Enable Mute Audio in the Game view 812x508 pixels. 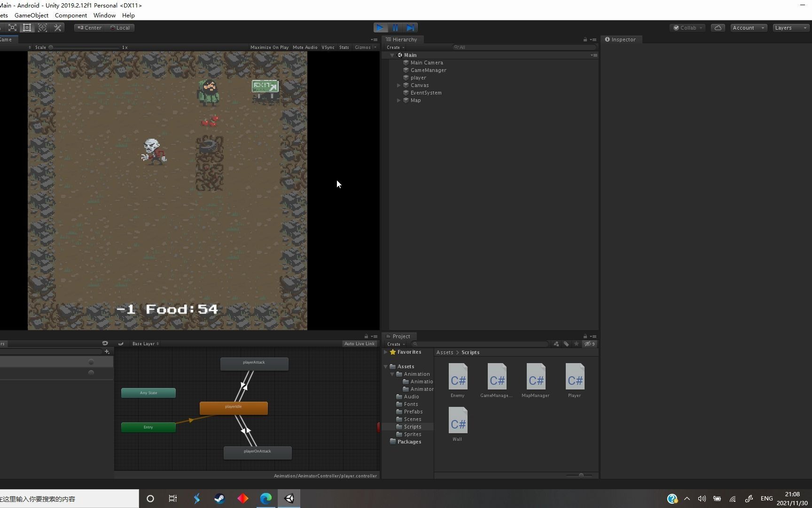pyautogui.click(x=305, y=47)
